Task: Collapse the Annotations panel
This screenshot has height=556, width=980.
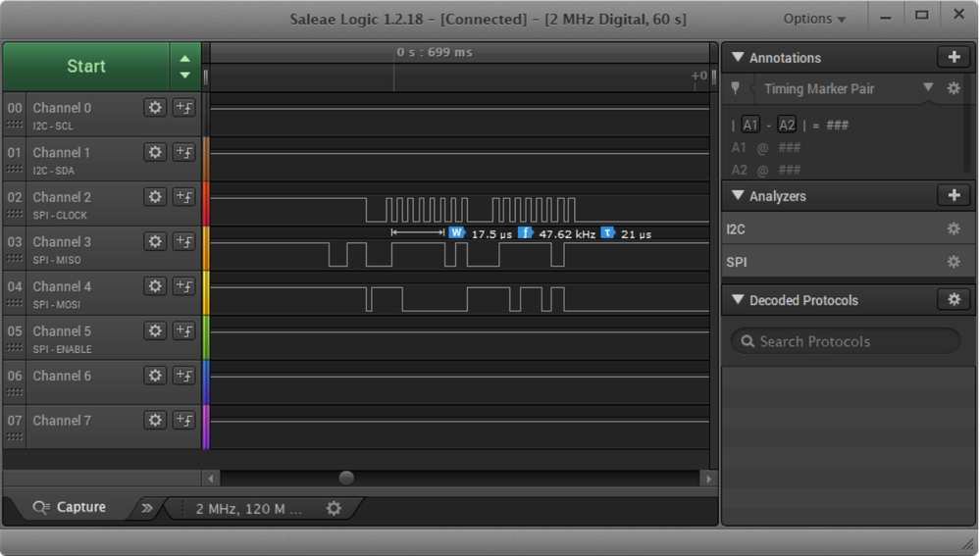Action: pos(738,57)
